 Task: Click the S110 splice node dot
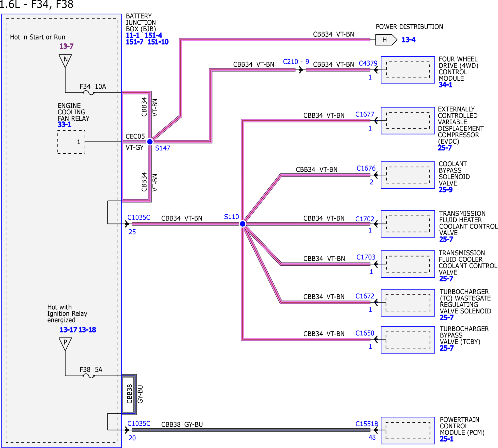[x=242, y=224]
